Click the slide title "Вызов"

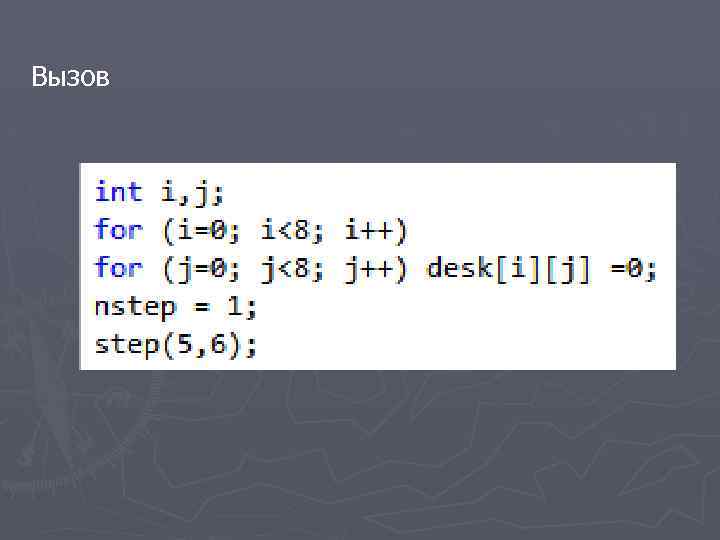70,76
